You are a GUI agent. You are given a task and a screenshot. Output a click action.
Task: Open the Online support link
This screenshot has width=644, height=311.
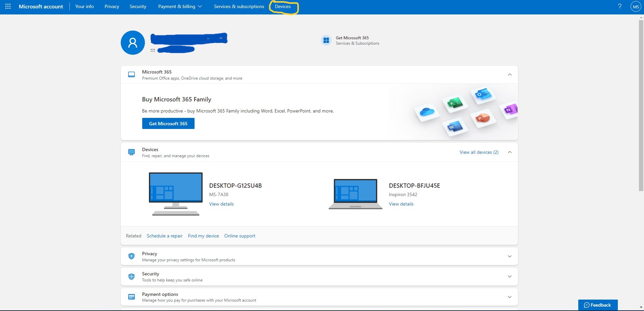point(240,236)
